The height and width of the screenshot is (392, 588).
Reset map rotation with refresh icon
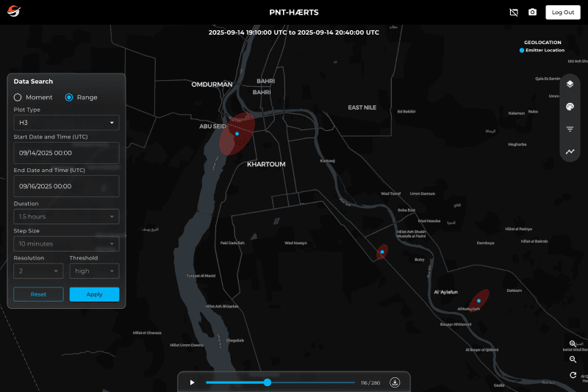pos(573,375)
